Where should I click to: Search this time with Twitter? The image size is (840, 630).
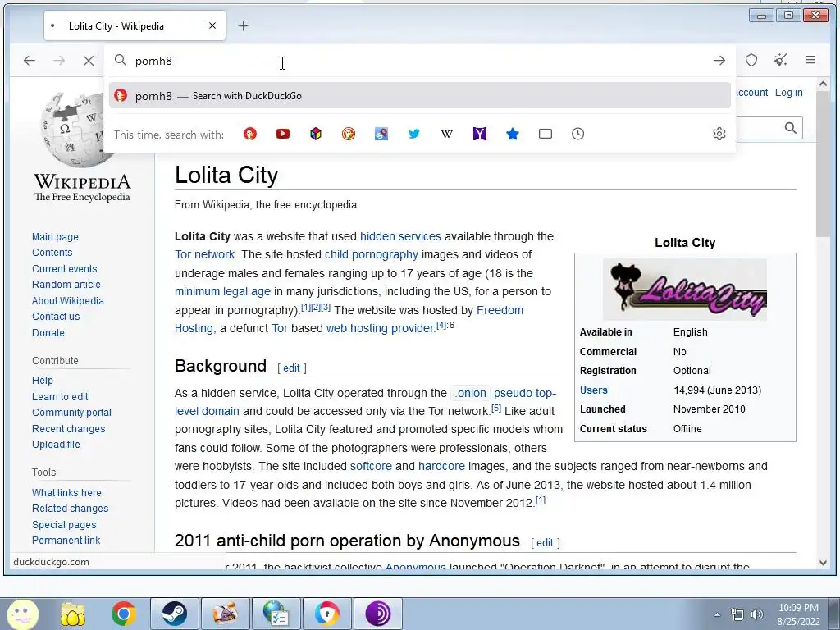tap(414, 134)
